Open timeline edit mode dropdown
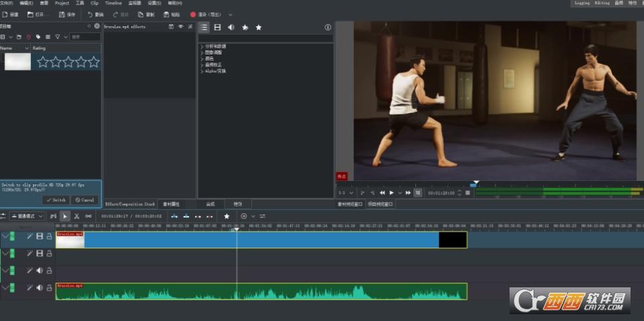Screen dimensions: 644x321 click(x=27, y=216)
